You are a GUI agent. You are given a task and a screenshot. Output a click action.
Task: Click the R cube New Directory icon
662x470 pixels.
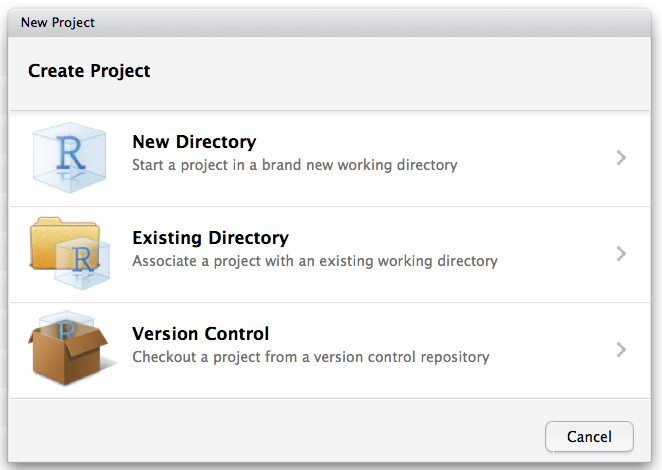click(70, 158)
